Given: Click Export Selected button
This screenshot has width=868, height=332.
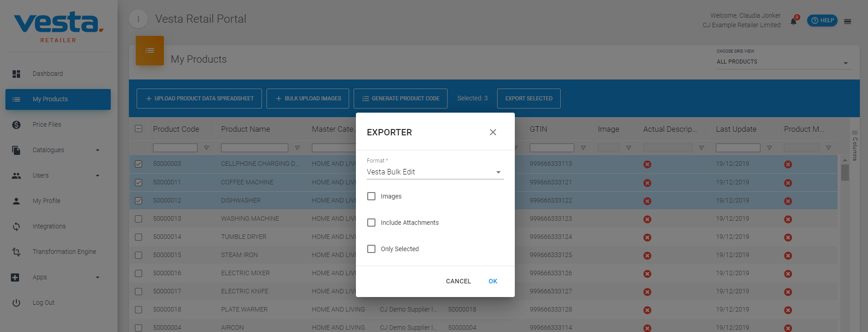Looking at the screenshot, I should click(529, 99).
